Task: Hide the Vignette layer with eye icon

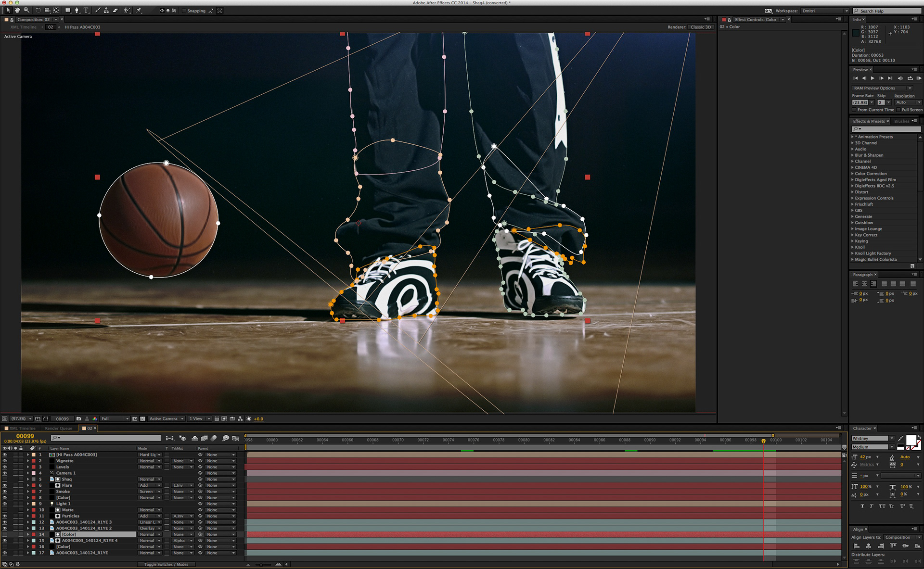Action: [x=5, y=461]
